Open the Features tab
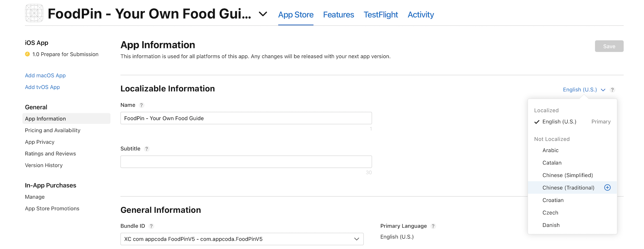Image resolution: width=644 pixels, height=249 pixels. coord(338,15)
